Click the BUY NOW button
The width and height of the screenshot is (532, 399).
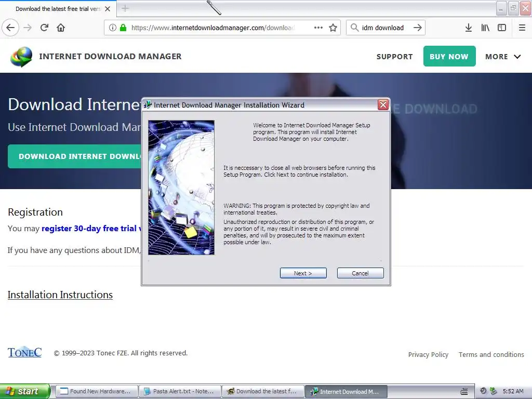[x=449, y=56]
